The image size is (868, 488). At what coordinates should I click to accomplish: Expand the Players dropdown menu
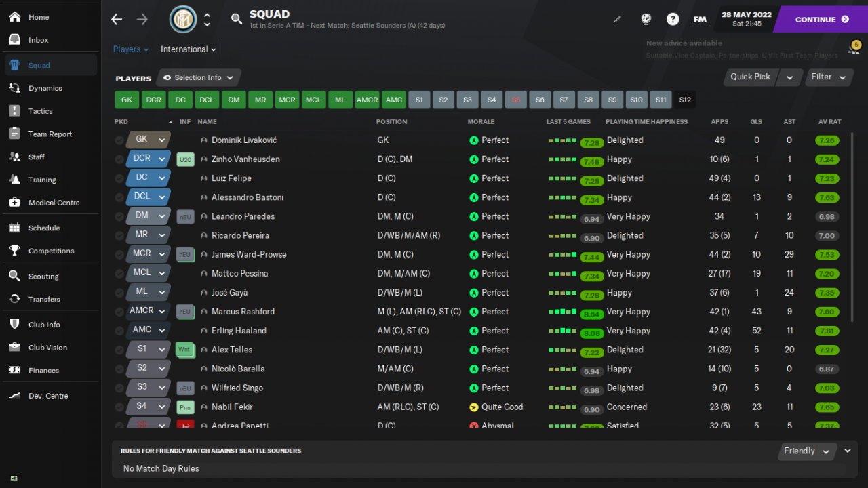(131, 49)
